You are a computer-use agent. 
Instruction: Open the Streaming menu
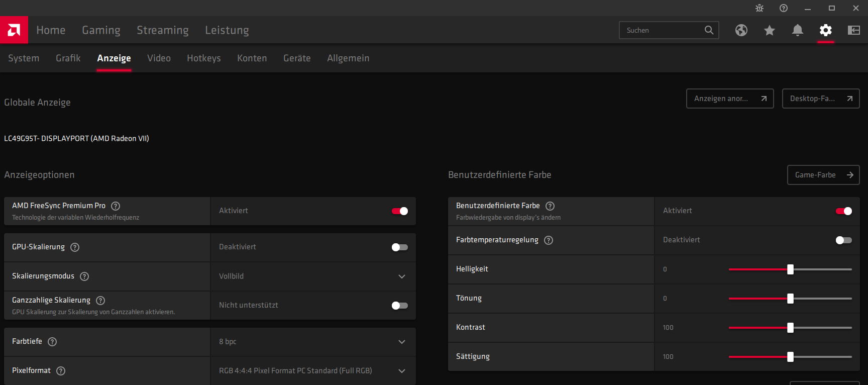coord(163,30)
